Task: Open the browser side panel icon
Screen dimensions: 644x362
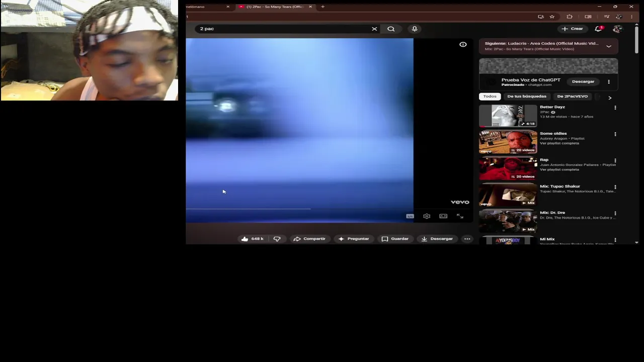Action: coord(588,17)
